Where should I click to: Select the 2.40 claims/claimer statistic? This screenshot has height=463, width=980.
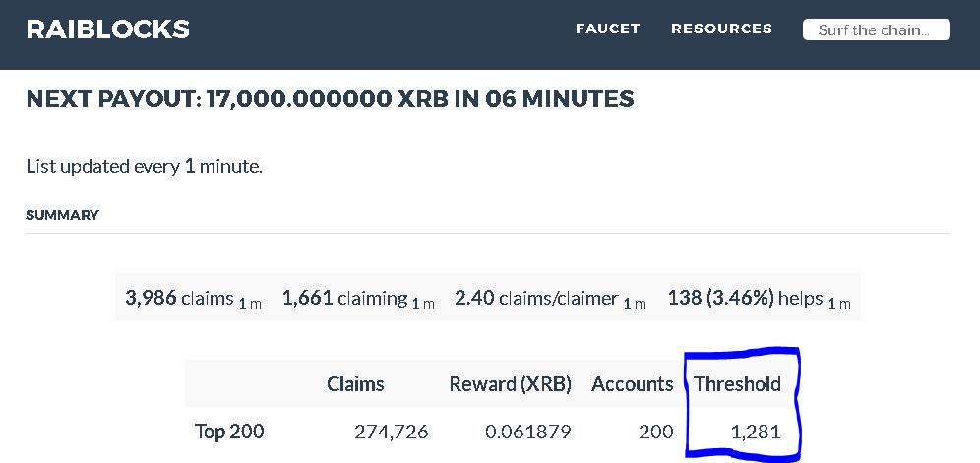(x=550, y=298)
